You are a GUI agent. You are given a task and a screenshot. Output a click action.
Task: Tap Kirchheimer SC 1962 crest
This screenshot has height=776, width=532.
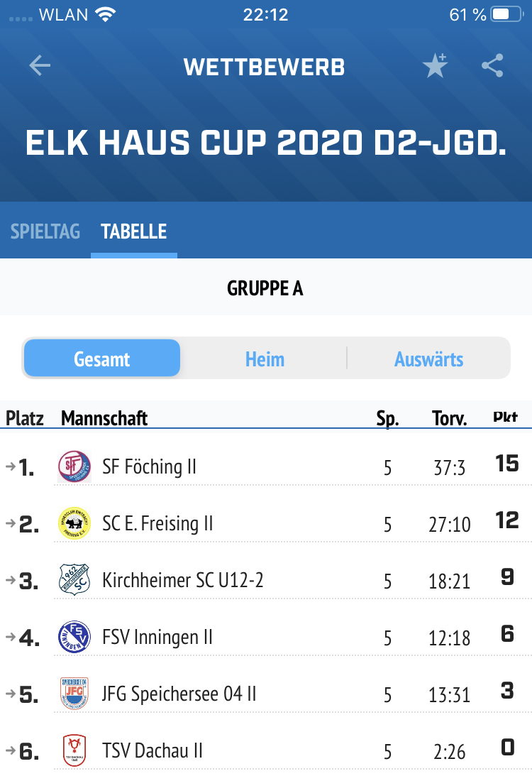(x=74, y=579)
